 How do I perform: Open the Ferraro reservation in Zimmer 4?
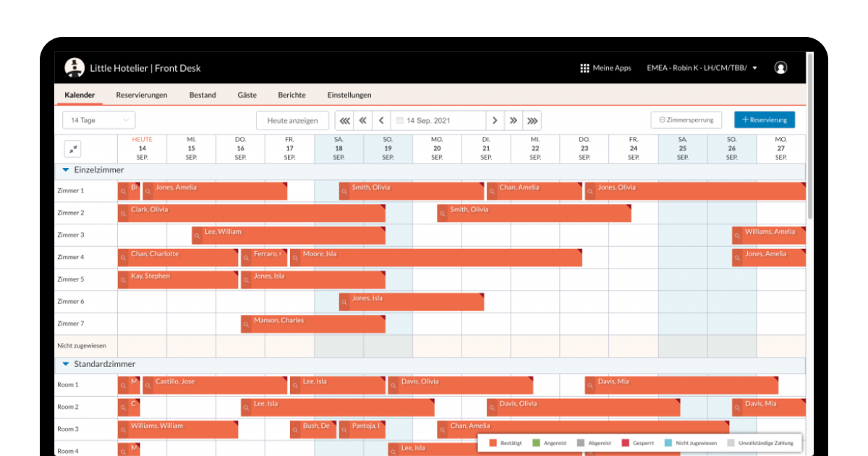click(264, 258)
